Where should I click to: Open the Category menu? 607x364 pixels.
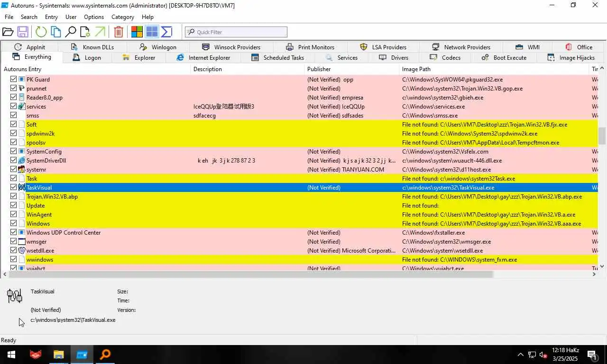click(x=123, y=17)
